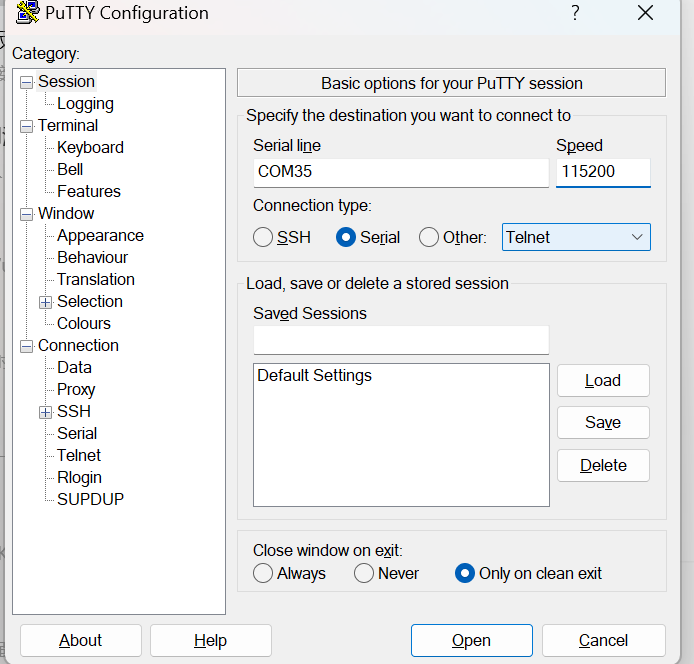Expand the SSH tree node
Screen dimensions: 694x664
(46, 412)
